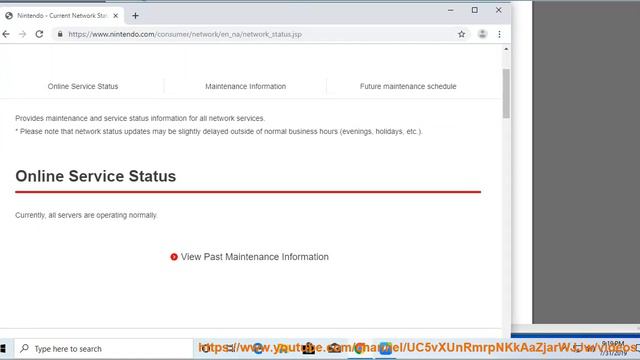Image resolution: width=640 pixels, height=360 pixels.
Task: Open Mail app from the taskbar
Action: tap(334, 348)
